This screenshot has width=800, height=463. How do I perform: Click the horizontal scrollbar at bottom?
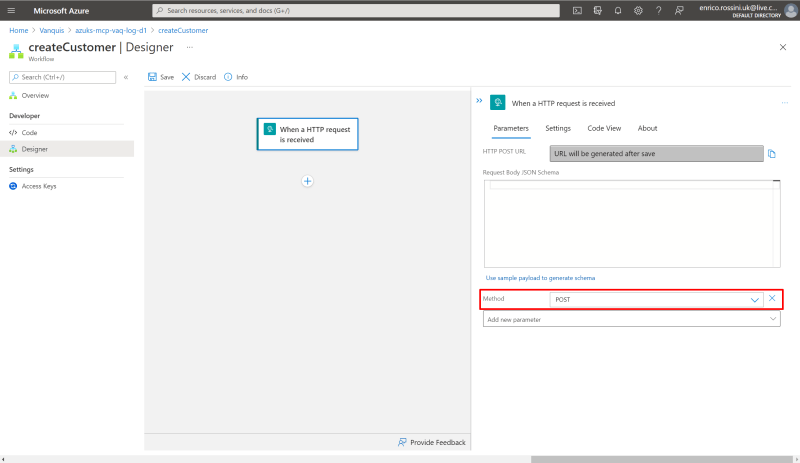[x=661, y=459]
